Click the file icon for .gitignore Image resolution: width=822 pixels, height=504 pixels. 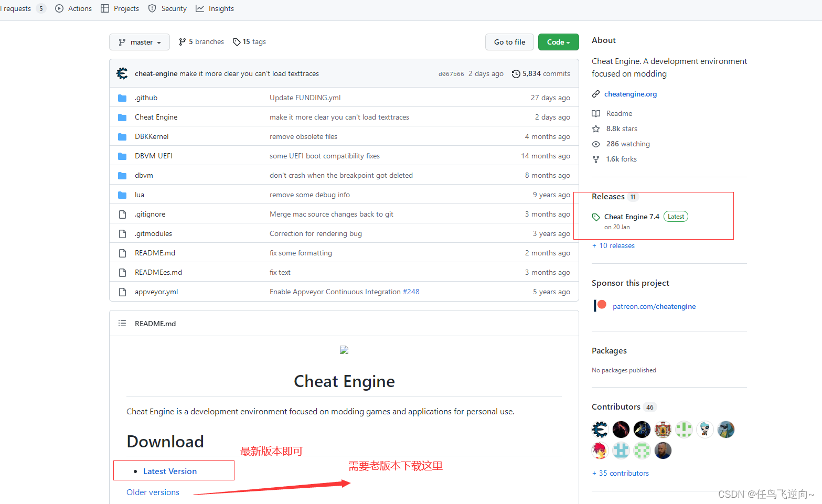pyautogui.click(x=122, y=215)
